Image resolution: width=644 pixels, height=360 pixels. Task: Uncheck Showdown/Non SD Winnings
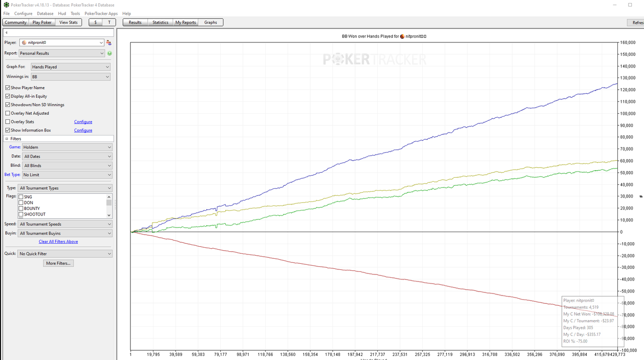tap(8, 105)
